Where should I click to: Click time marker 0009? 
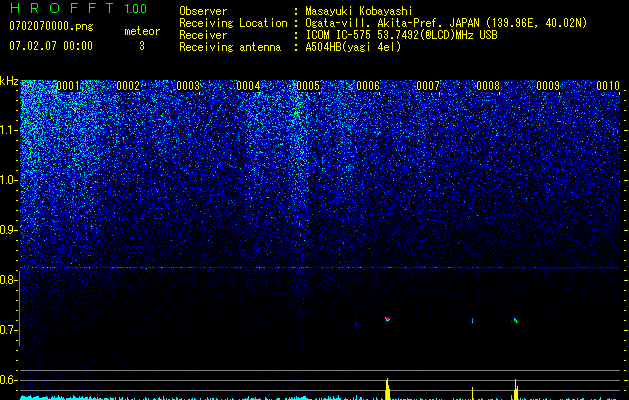coord(548,86)
